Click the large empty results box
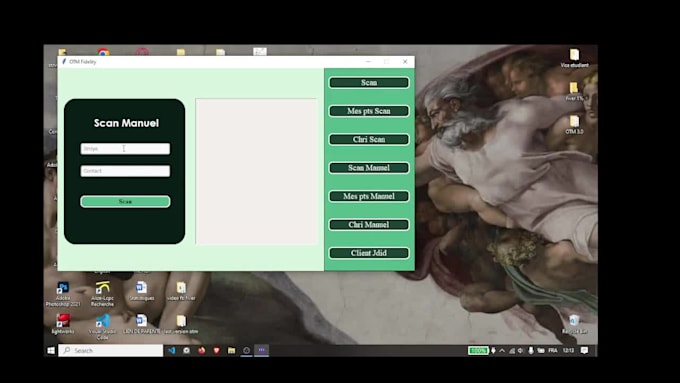 [256, 171]
